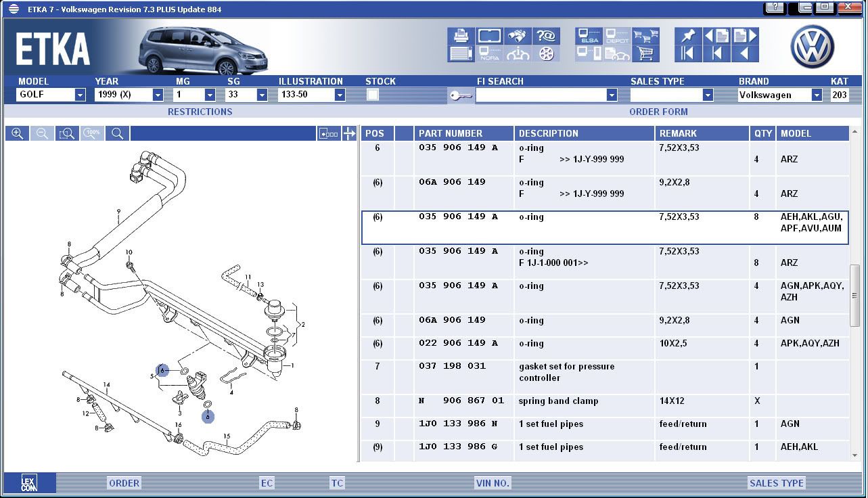Expand the FI SEARCH dropdown
868x498 pixels.
[x=612, y=95]
